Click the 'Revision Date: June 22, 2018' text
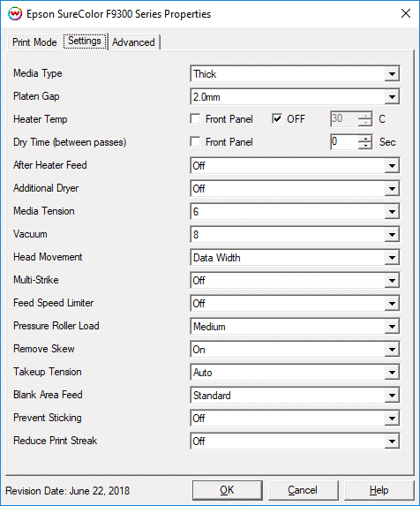 68,491
